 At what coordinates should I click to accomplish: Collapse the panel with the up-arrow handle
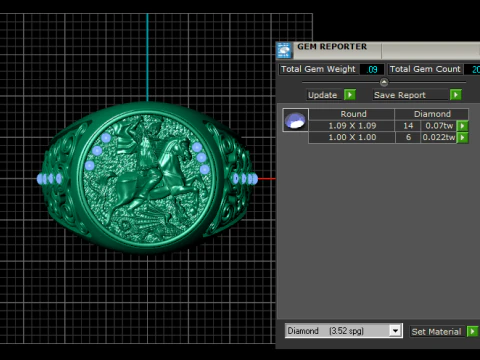pos(384,82)
